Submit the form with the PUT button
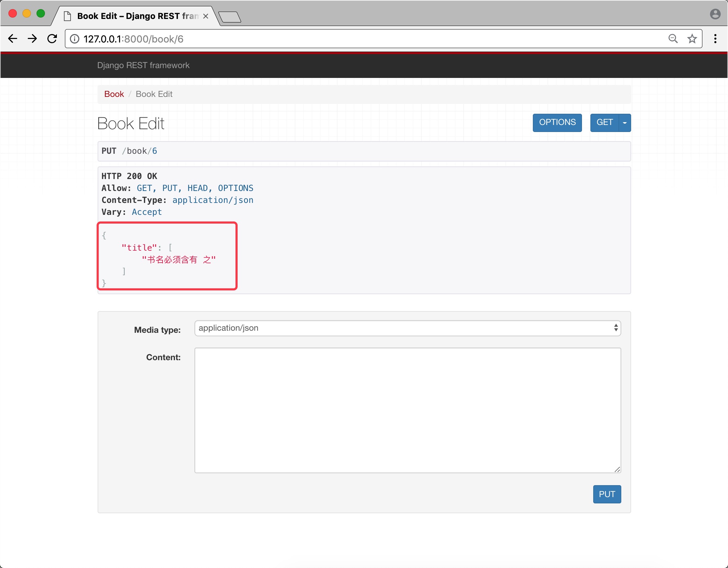This screenshot has width=728, height=568. click(x=607, y=494)
